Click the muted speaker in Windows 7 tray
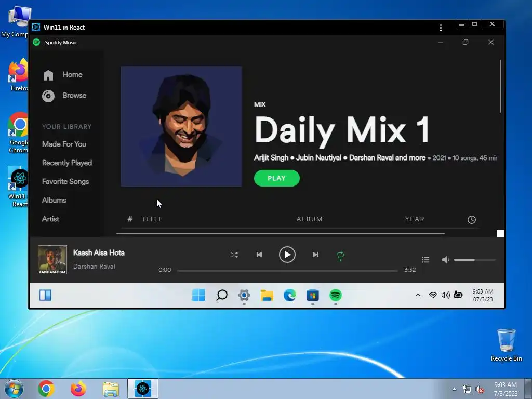This screenshot has width=532, height=399. pyautogui.click(x=480, y=390)
